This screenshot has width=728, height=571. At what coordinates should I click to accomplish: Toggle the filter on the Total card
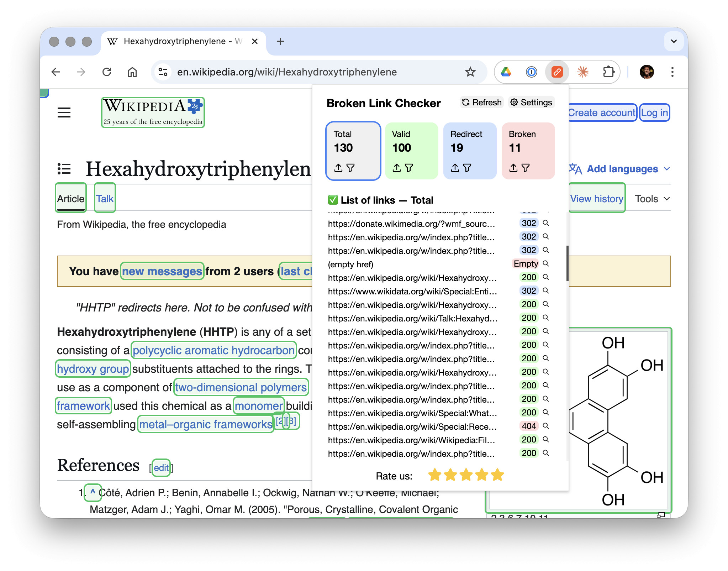click(x=350, y=168)
